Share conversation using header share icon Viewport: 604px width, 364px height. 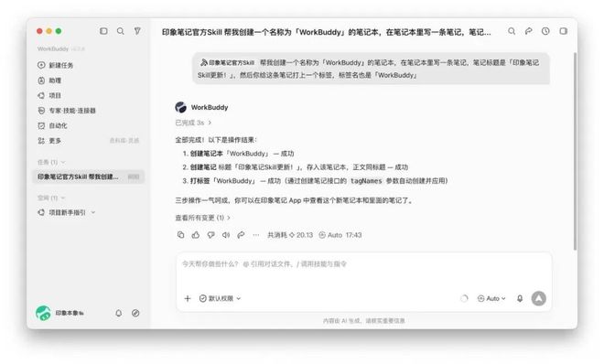point(529,31)
